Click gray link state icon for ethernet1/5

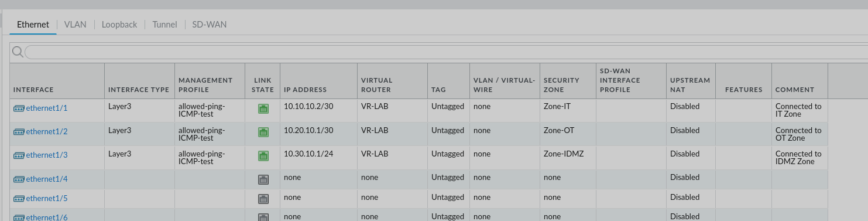pos(263,199)
